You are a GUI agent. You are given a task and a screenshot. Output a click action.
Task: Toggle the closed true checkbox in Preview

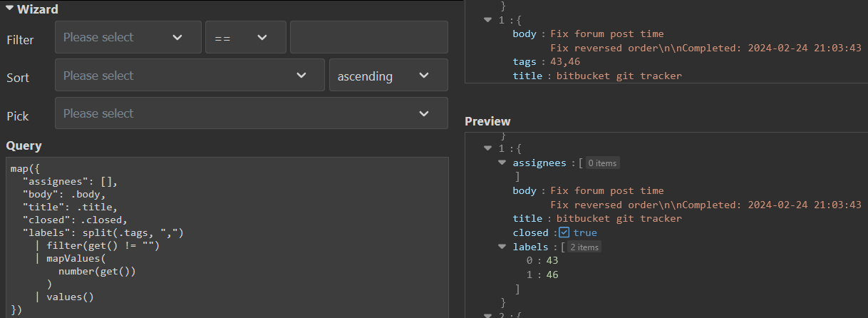(564, 232)
